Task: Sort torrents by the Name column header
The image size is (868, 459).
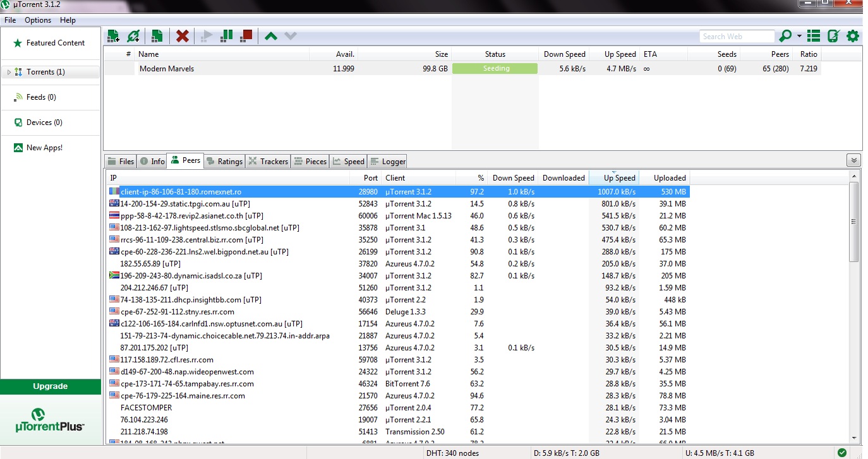Action: (222, 54)
